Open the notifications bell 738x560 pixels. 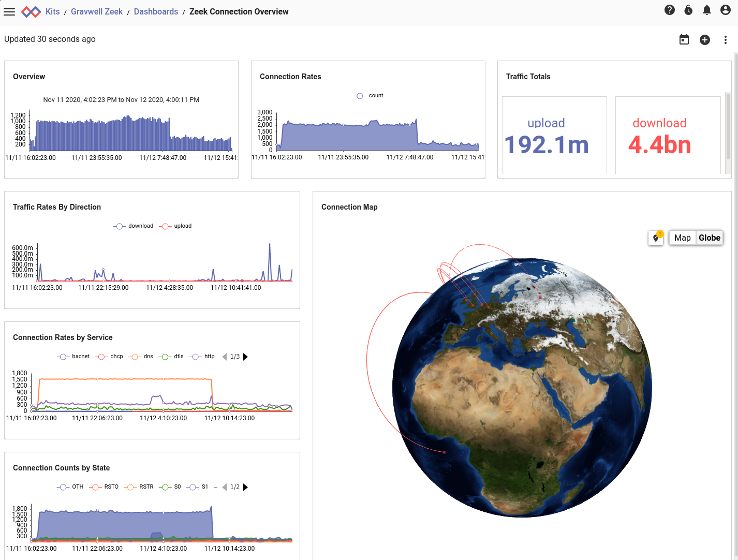tap(707, 10)
